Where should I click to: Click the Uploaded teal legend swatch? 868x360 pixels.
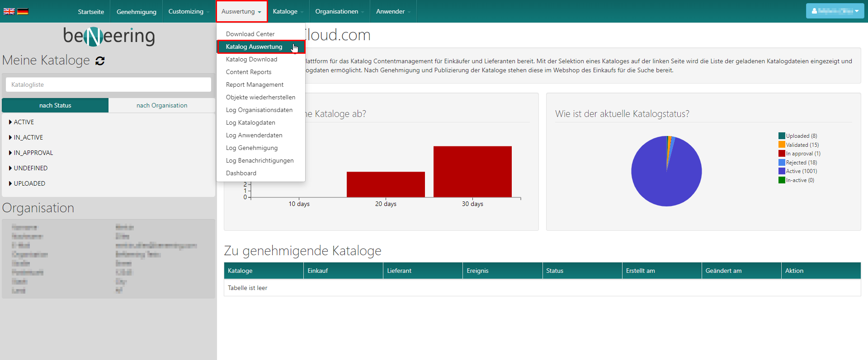pos(781,136)
